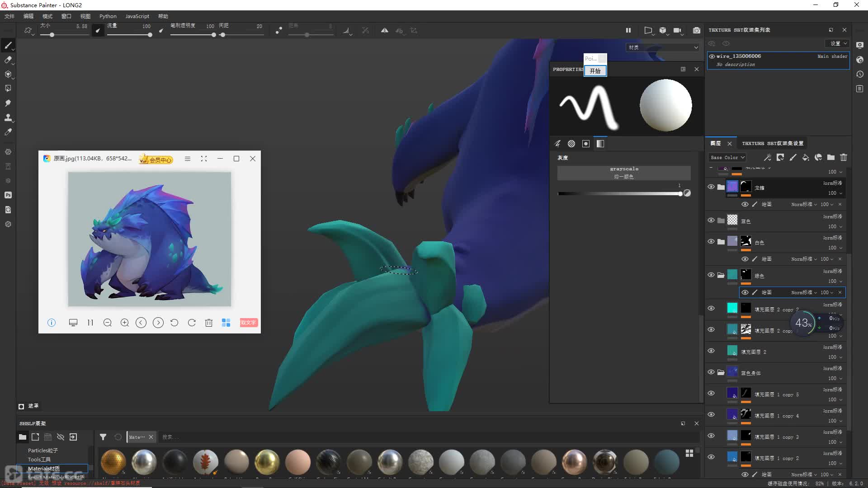Hide the 填充图层 2 copy 2 layer
This screenshot has width=868, height=488.
pos(711,308)
